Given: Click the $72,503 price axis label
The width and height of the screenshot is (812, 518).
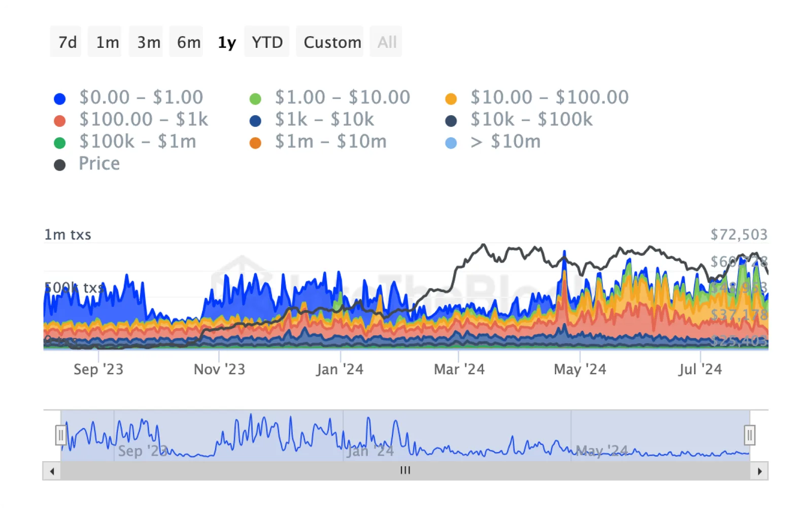Looking at the screenshot, I should 739,235.
